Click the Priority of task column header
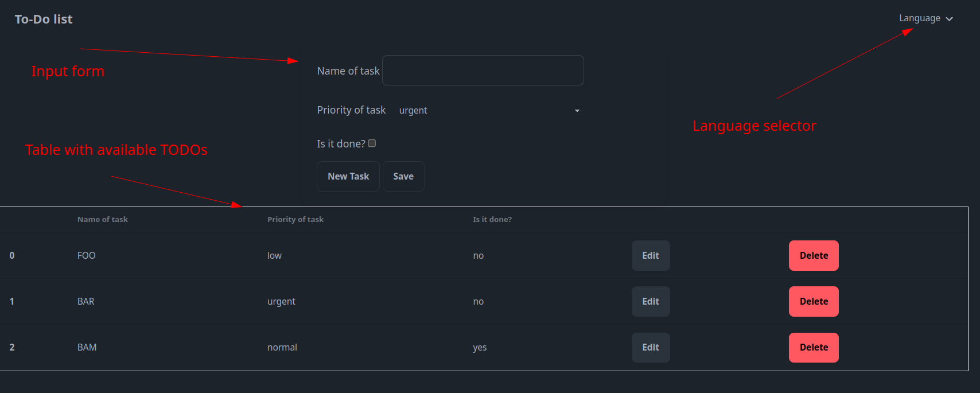This screenshot has height=393, width=980. point(295,219)
